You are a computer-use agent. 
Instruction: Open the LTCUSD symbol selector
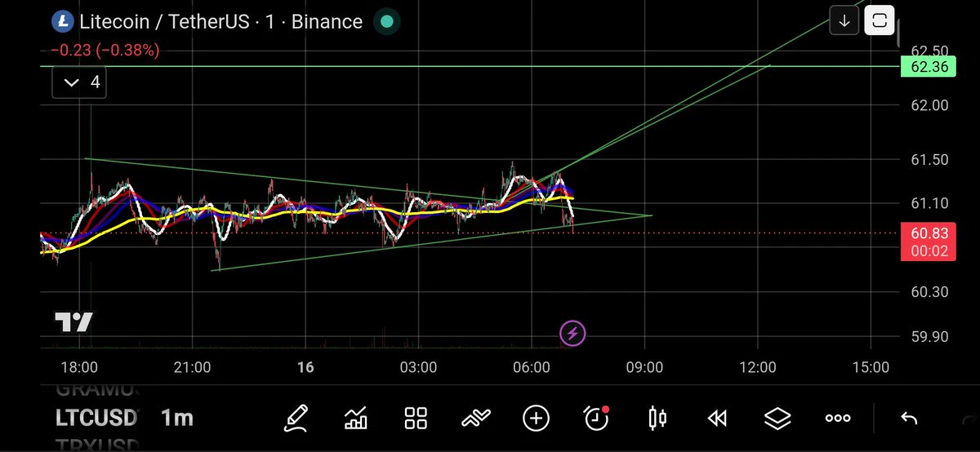(97, 419)
